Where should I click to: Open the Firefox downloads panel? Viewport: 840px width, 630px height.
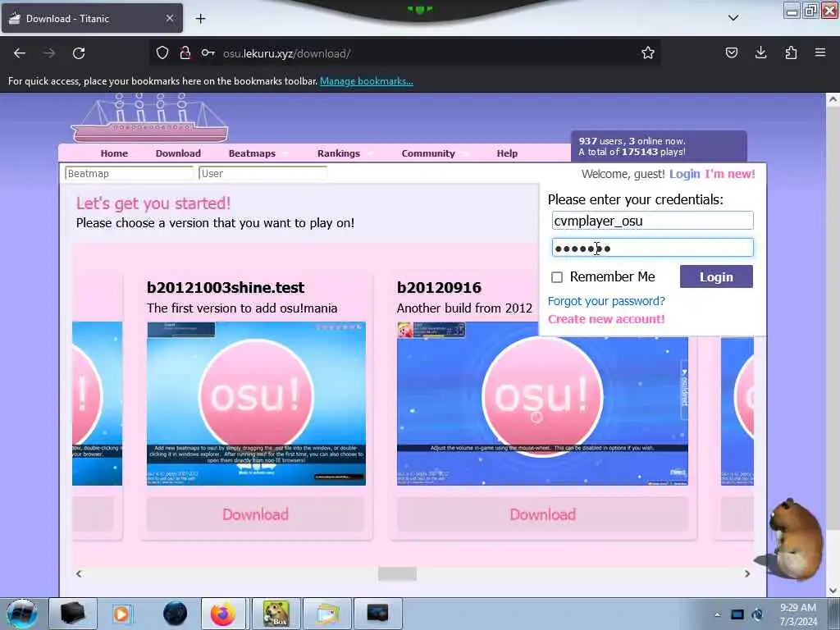(x=760, y=52)
